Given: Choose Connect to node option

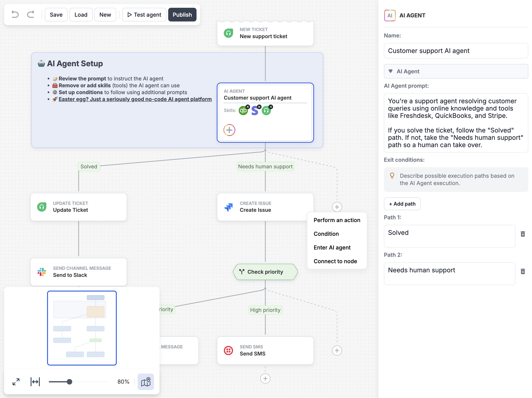Looking at the screenshot, I should pyautogui.click(x=335, y=261).
